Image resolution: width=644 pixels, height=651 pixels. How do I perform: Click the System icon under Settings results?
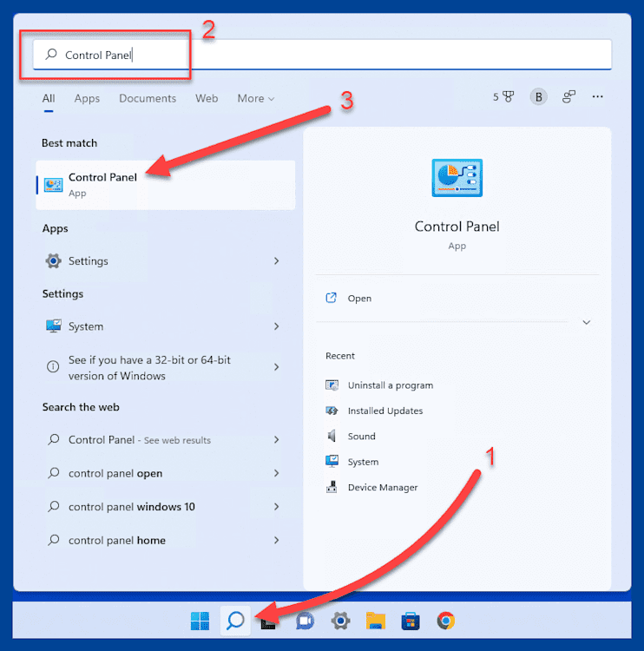[54, 326]
